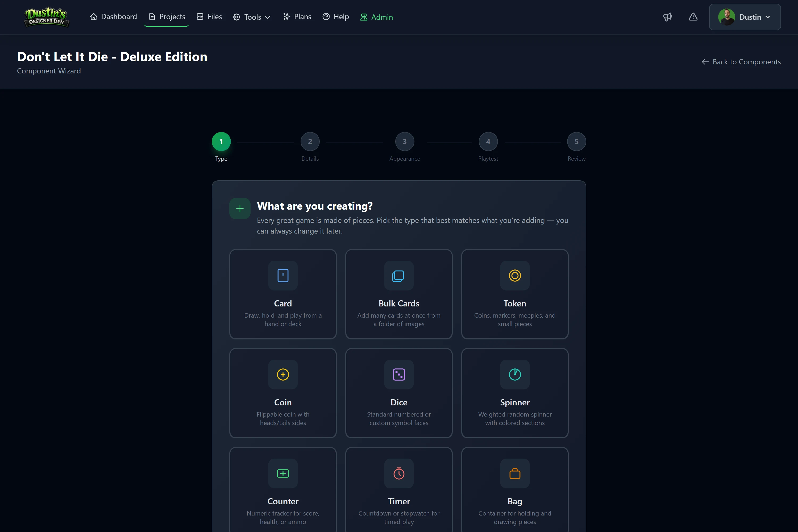Open the Dustin user account menu
Screen dimensions: 798x532
click(745, 17)
